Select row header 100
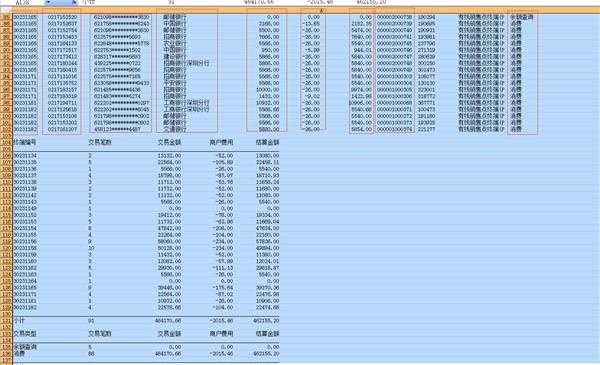600x365 pixels. pos(6,116)
